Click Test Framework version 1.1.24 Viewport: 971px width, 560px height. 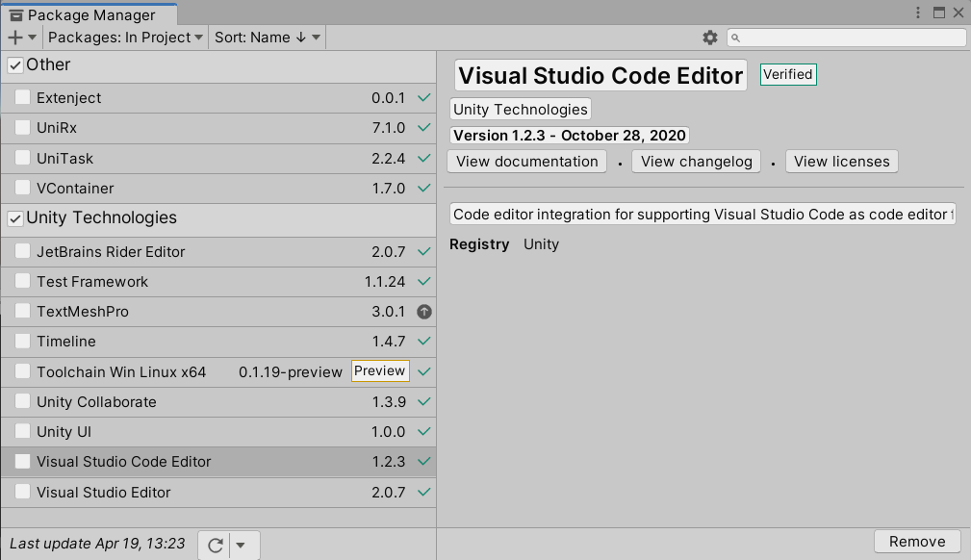point(385,282)
